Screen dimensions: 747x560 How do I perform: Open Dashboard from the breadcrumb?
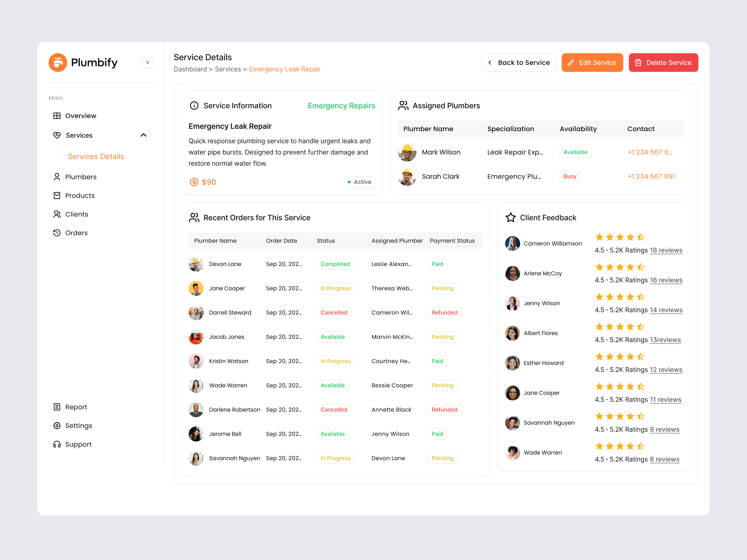(x=190, y=69)
